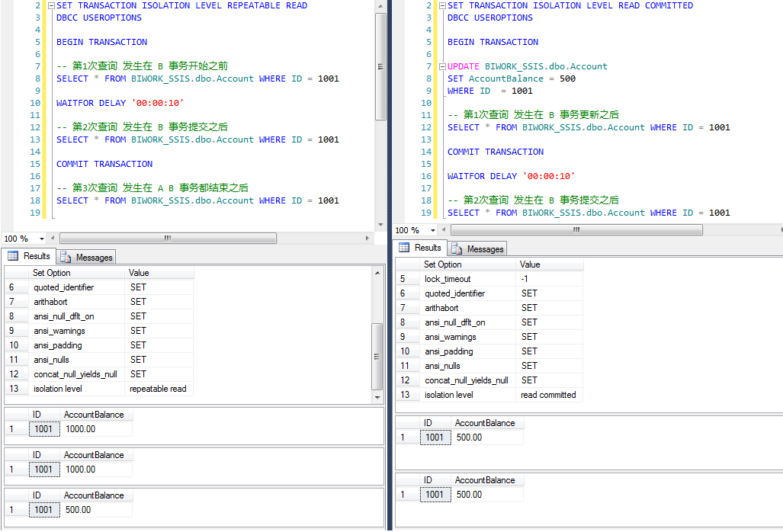Click left editor scroll down arrow

tap(380, 225)
